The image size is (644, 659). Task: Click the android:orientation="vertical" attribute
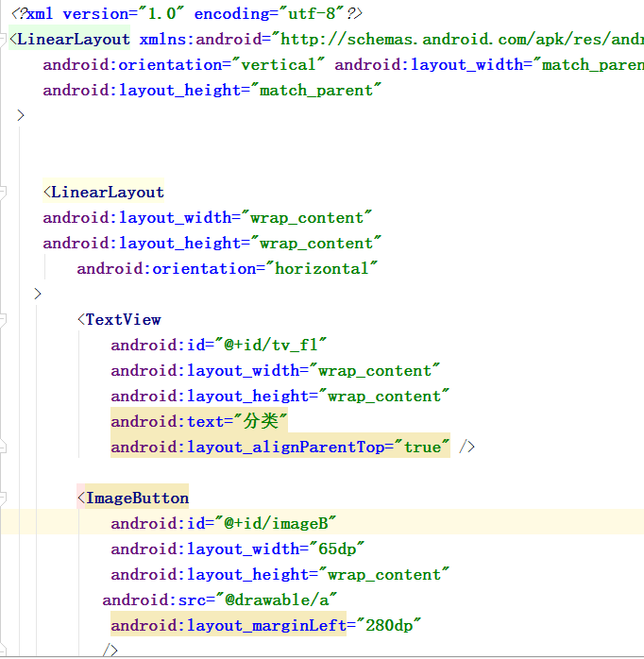tap(184, 65)
